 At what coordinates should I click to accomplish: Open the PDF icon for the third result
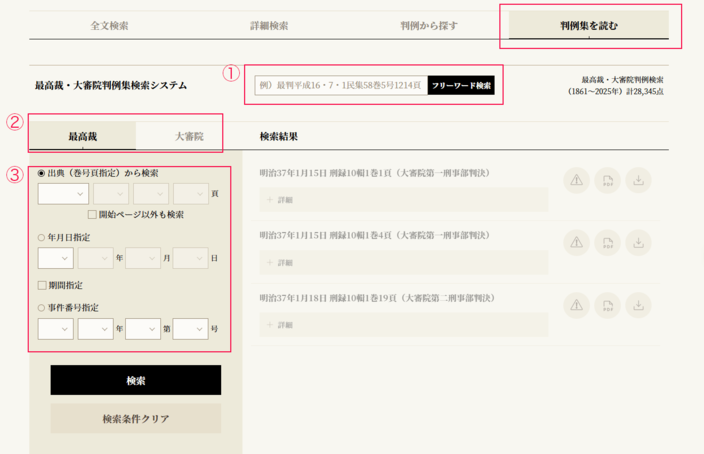coord(608,305)
